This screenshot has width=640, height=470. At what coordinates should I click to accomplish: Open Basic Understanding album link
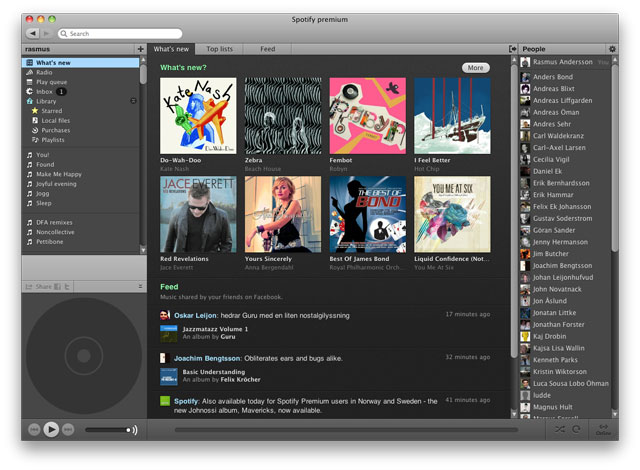(x=213, y=372)
